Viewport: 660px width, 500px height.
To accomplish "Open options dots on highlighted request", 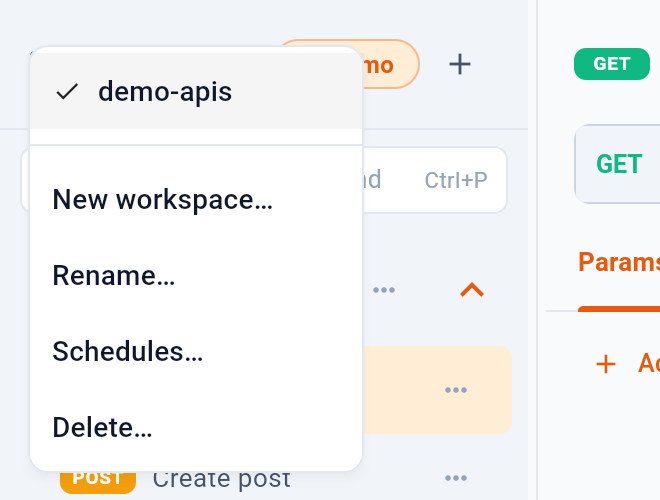I will pyautogui.click(x=456, y=390).
